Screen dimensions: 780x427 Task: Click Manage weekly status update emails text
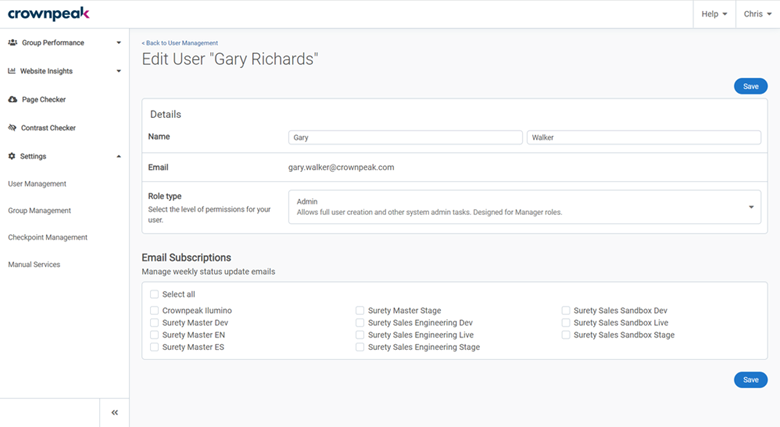[x=208, y=272]
